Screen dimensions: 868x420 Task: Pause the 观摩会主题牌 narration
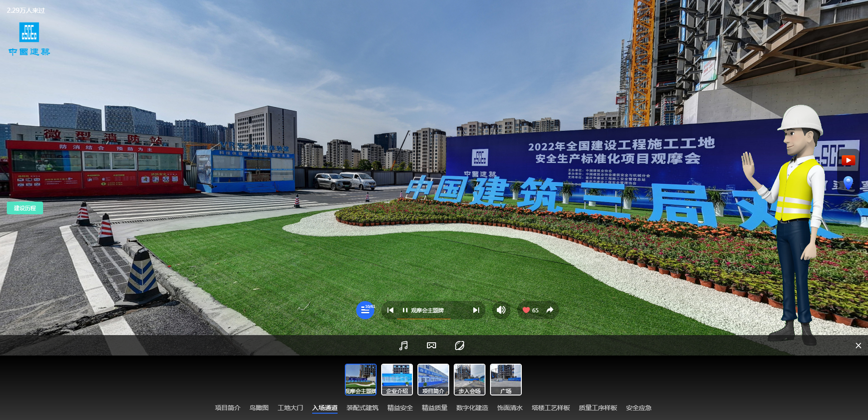point(405,310)
